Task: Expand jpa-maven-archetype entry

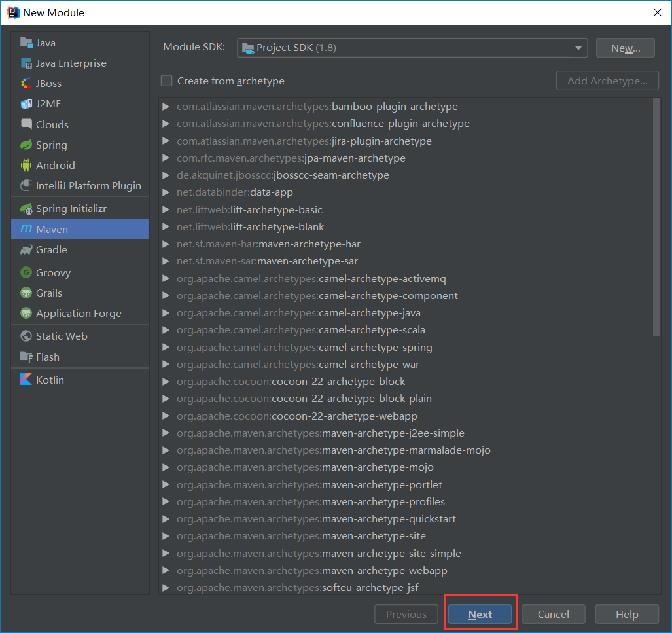Action: click(x=166, y=158)
